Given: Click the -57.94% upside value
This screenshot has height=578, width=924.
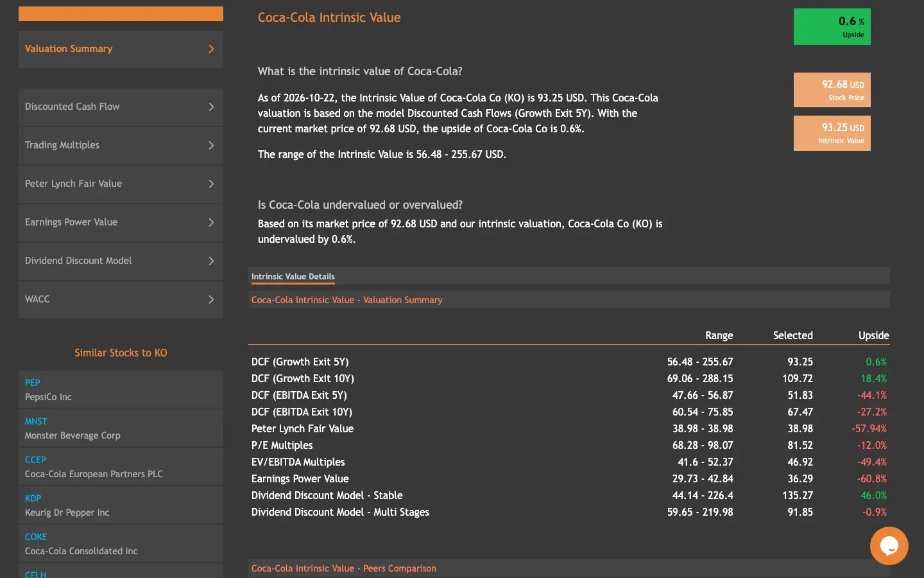Looking at the screenshot, I should click(x=869, y=428).
